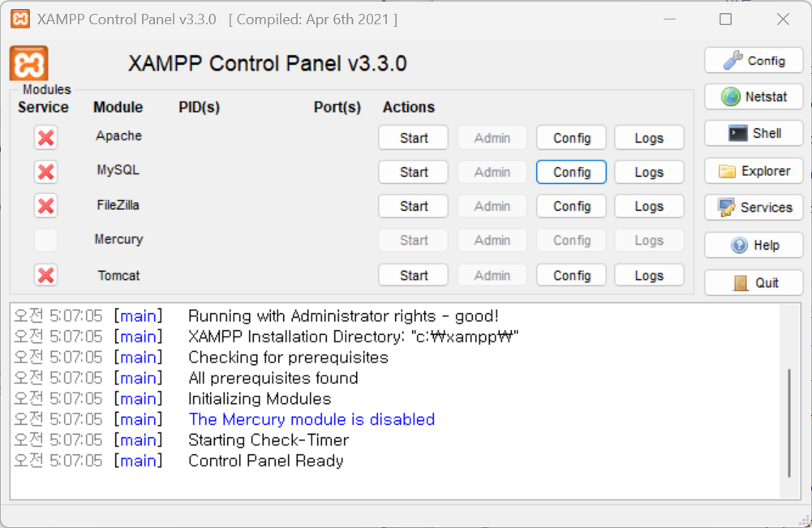Open the FileZilla Config menu

(x=572, y=206)
